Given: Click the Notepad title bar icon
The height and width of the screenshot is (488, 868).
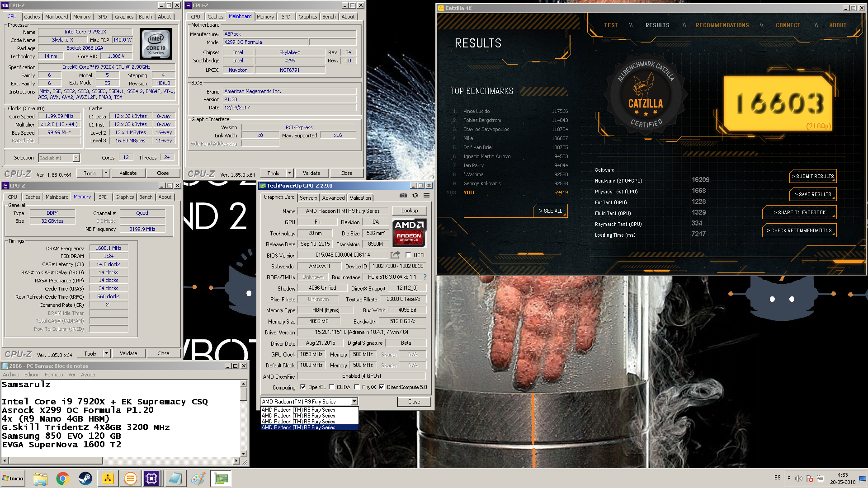Looking at the screenshot, I should tap(5, 366).
